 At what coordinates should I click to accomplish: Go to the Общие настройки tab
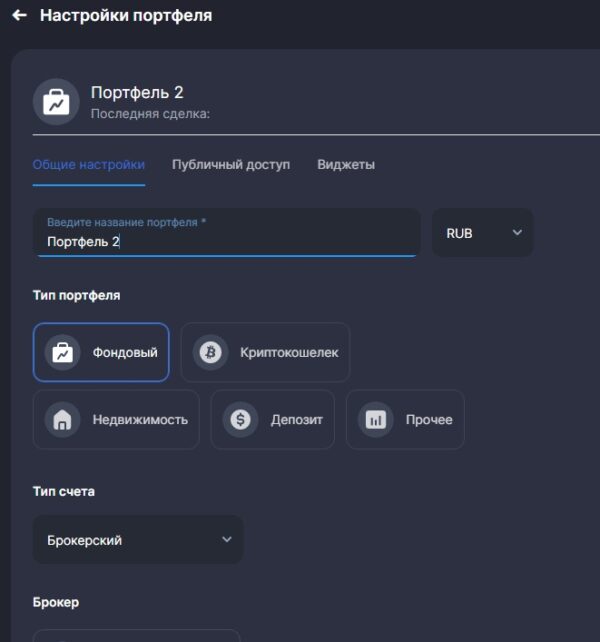(x=88, y=165)
